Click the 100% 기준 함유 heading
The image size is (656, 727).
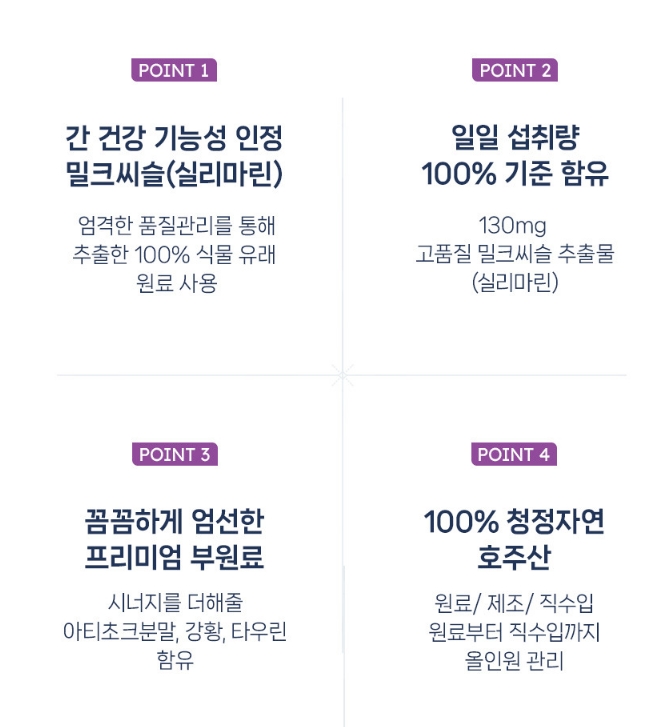[515, 174]
